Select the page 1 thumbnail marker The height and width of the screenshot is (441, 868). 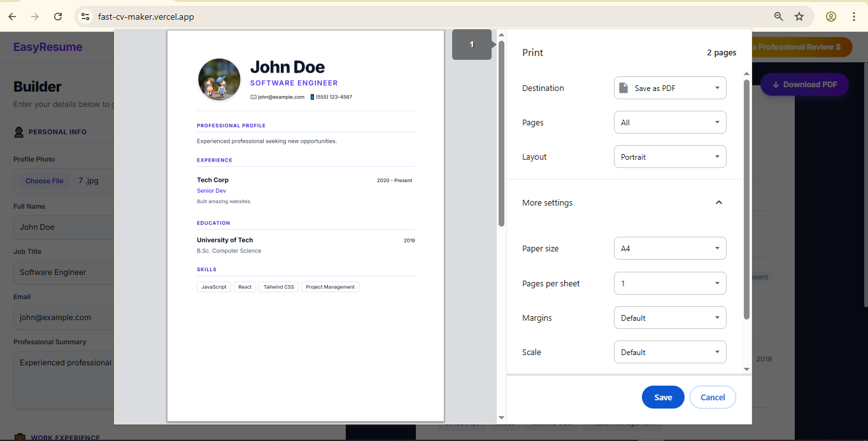tap(471, 45)
